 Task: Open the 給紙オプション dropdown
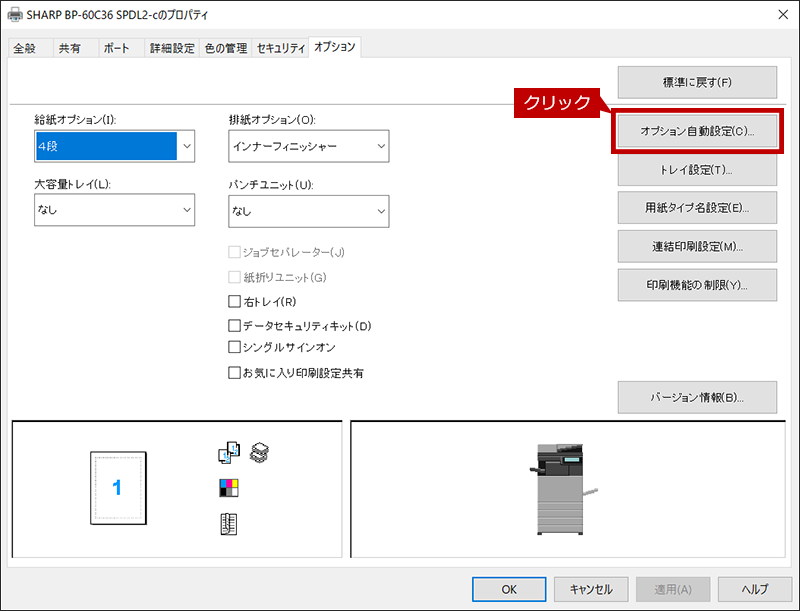coord(114,147)
